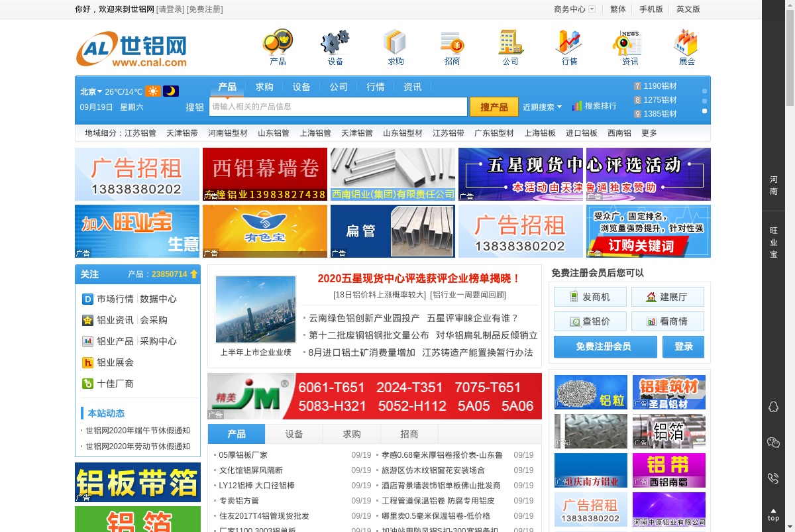Screen dimensions: 795x532
Task: Click the 世铝网 site logo
Action: tap(132, 49)
